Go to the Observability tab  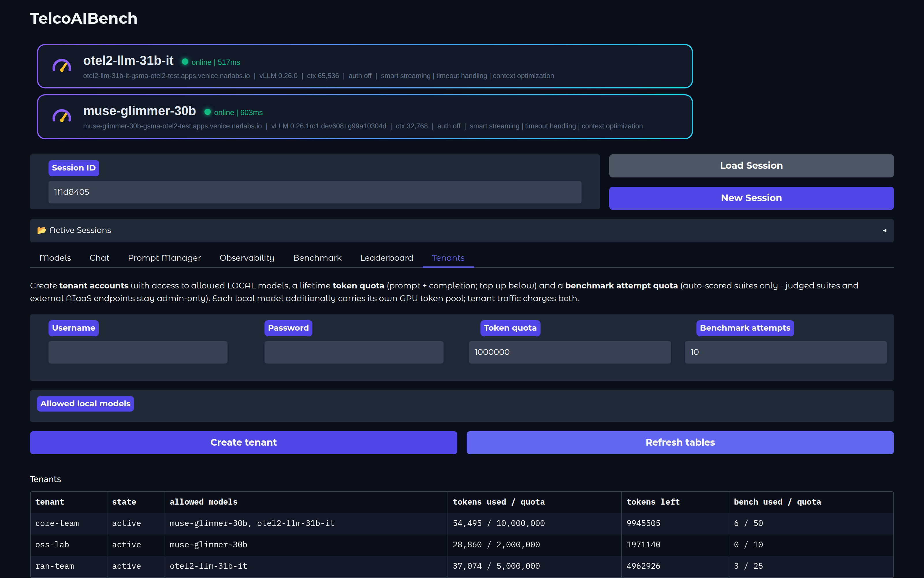tap(247, 258)
